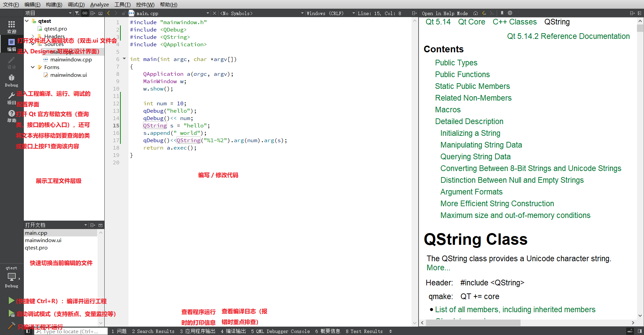Close the Projects side panel
Viewport: 644px width, 335px height.
coord(100,13)
